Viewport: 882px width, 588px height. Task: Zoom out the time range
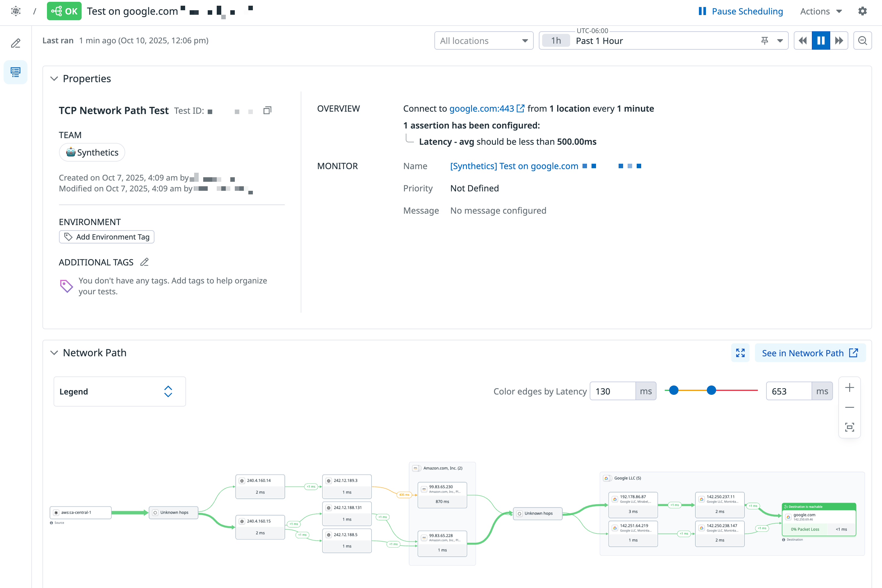coord(862,41)
